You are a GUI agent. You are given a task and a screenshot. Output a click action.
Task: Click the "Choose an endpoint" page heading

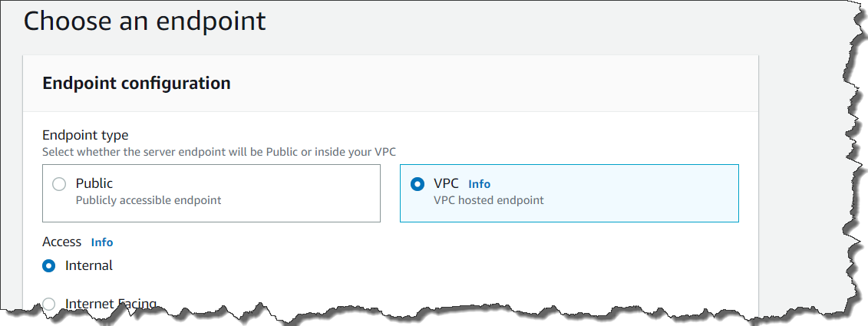145,21
